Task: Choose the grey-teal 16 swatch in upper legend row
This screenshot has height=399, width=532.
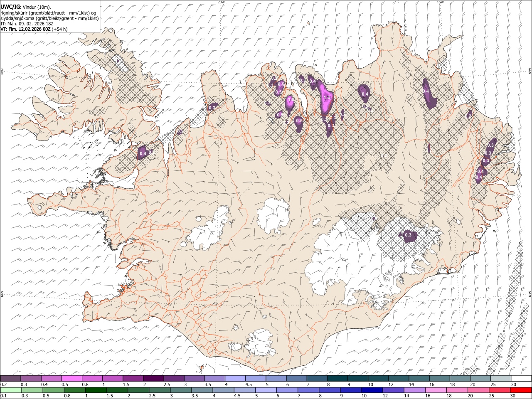Action: (x=439, y=379)
